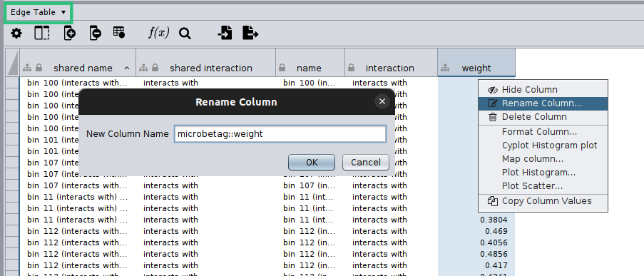Click the lock icon in the interaction header
The height and width of the screenshot is (276, 644).
[x=351, y=67]
